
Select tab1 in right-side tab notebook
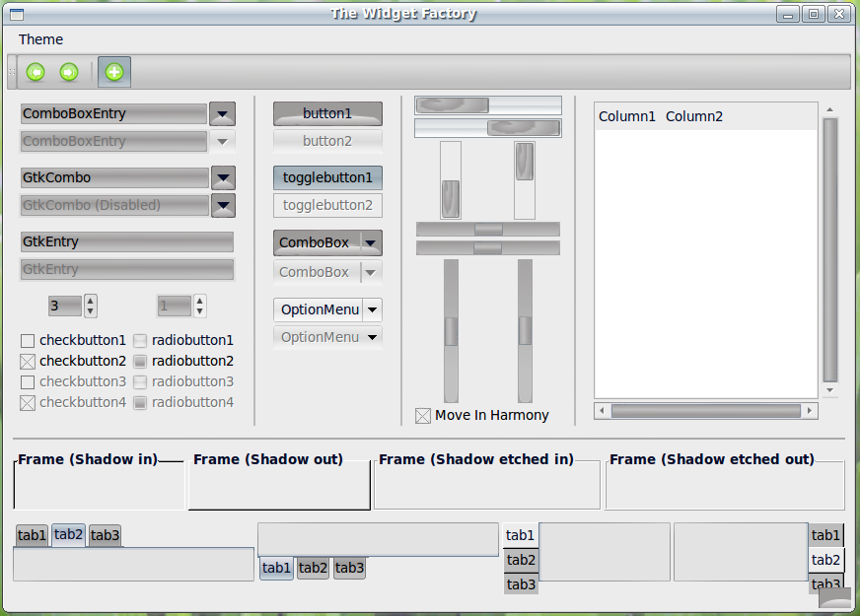tap(825, 535)
